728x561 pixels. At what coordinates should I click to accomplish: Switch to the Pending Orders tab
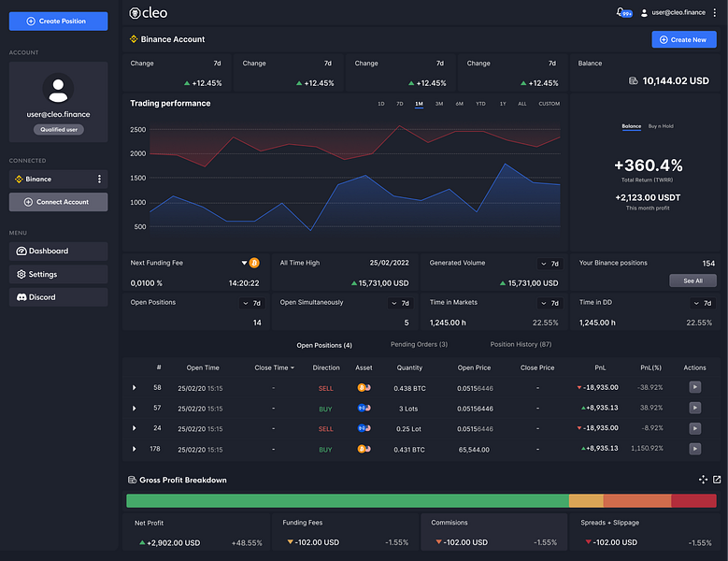419,345
